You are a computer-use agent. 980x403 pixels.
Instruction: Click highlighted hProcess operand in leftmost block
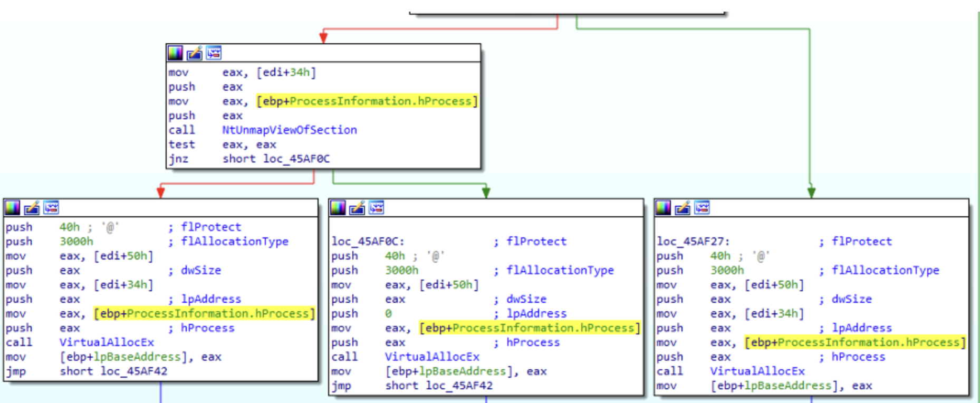(x=204, y=314)
